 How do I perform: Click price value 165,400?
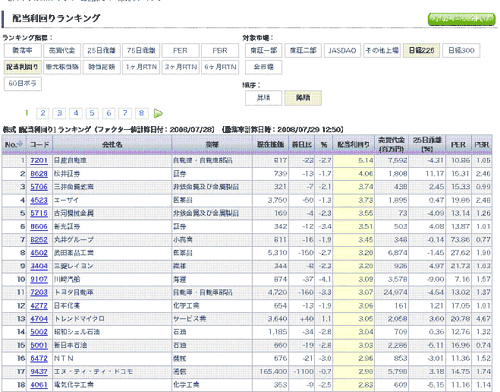(273, 372)
